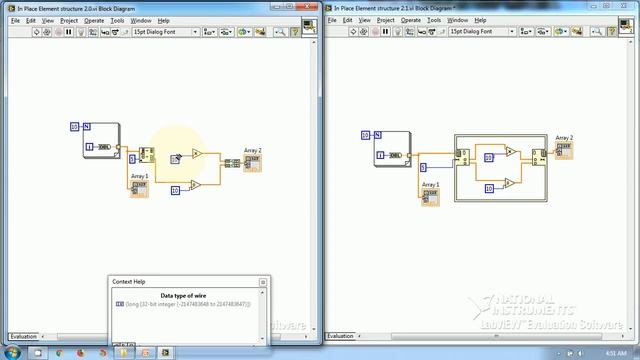Click the Evaluation label in 2.0.vi window

[x=24, y=337]
